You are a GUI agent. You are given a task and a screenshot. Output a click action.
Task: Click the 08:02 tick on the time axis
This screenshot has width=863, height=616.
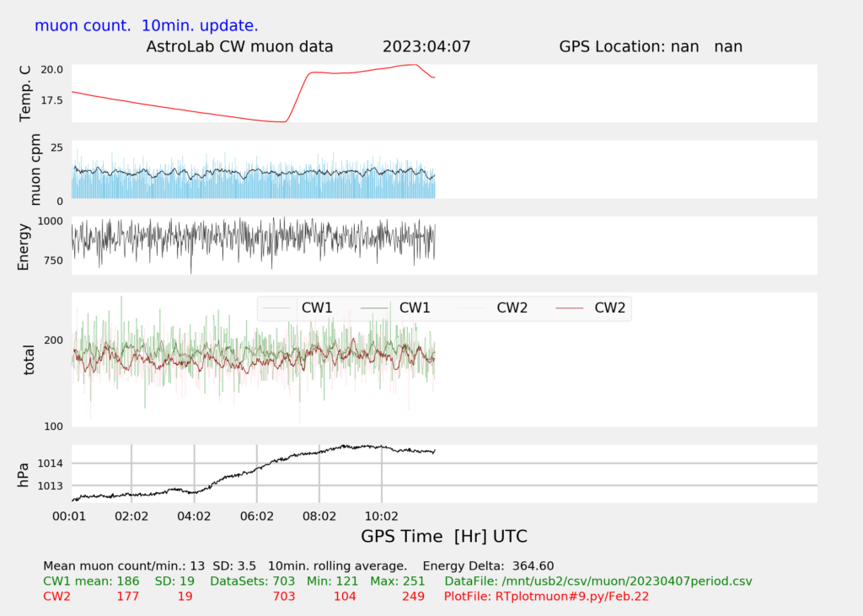point(319,516)
